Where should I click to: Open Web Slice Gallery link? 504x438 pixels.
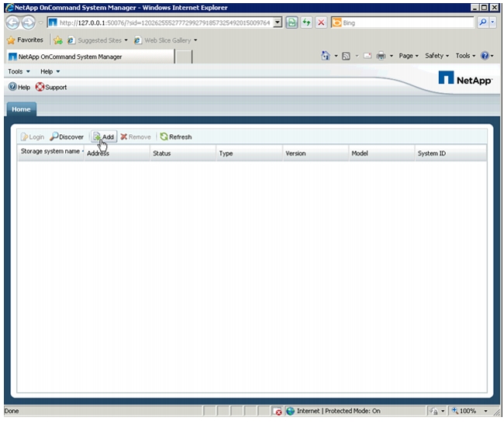coord(164,40)
